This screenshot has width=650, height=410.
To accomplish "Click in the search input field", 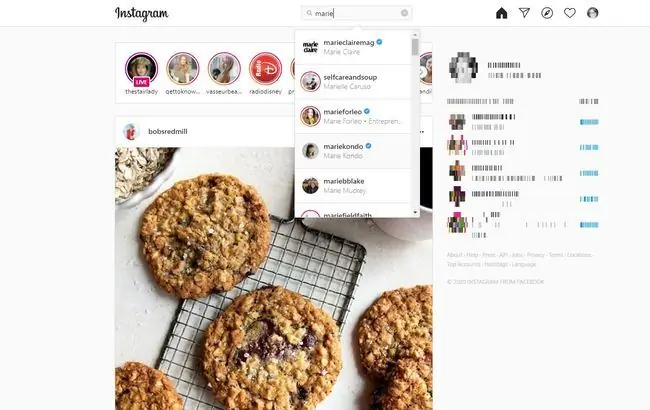I will tap(357, 13).
